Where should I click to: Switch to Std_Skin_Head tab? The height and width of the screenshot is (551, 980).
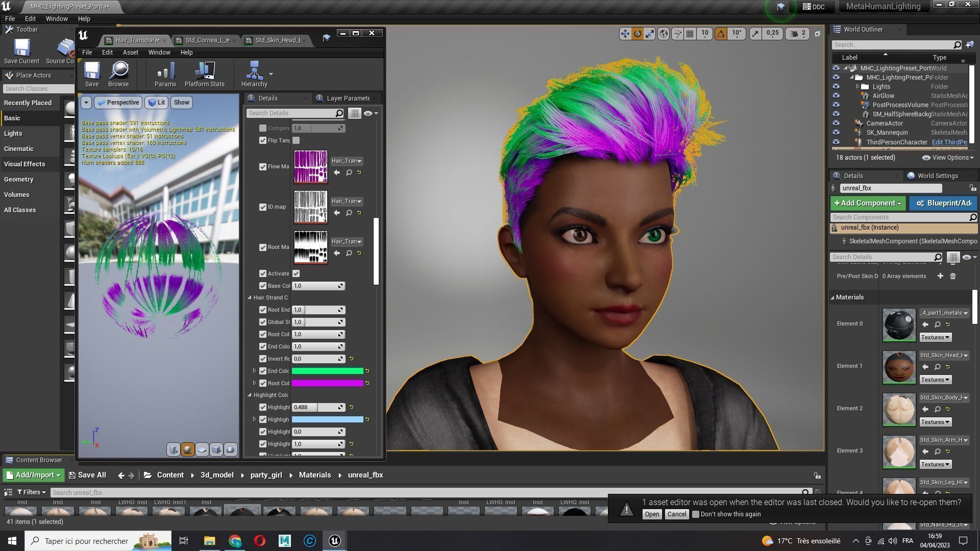tap(278, 40)
